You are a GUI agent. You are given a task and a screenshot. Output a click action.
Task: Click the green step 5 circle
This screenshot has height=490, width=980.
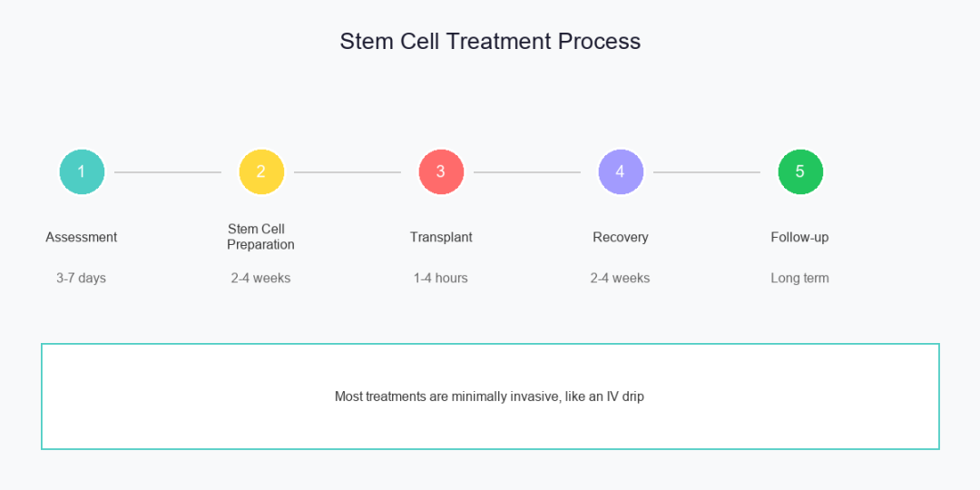click(800, 171)
